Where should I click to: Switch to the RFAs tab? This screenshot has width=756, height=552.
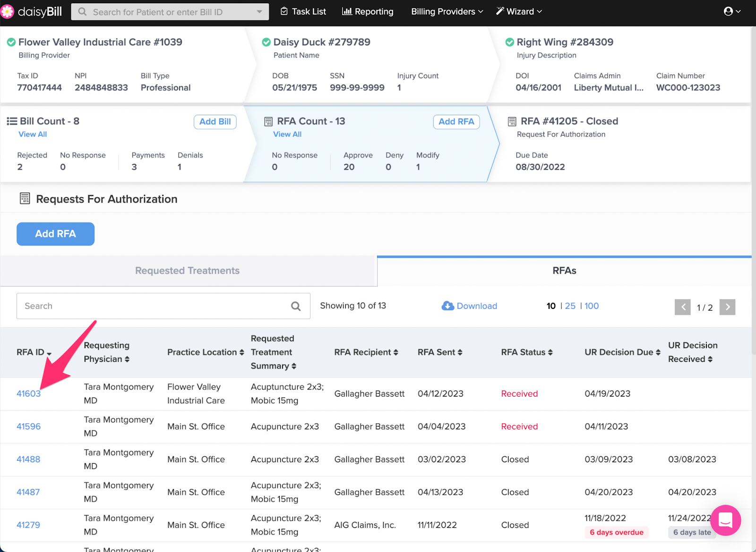click(564, 271)
